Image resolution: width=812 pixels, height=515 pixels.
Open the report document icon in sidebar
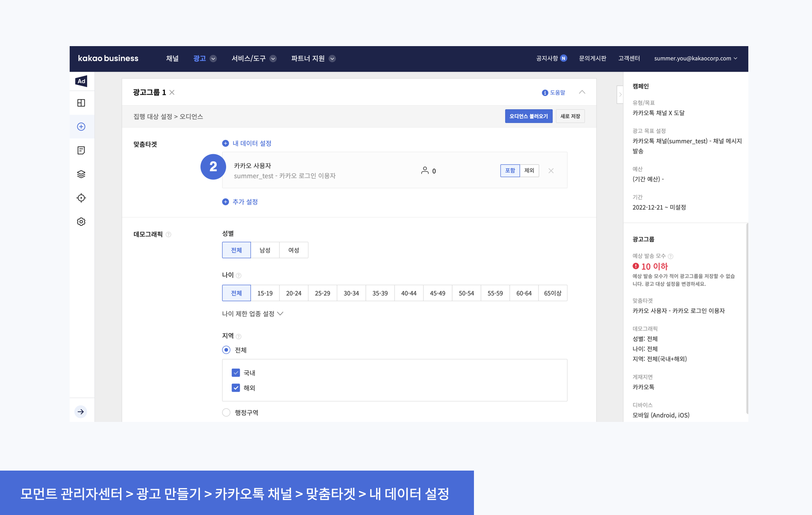click(81, 150)
